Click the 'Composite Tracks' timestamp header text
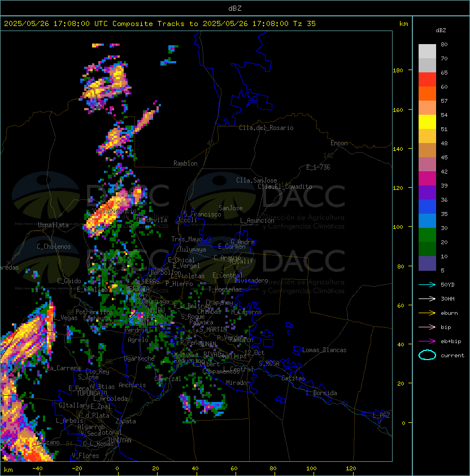Screen dimensions: 470x476 [160, 24]
